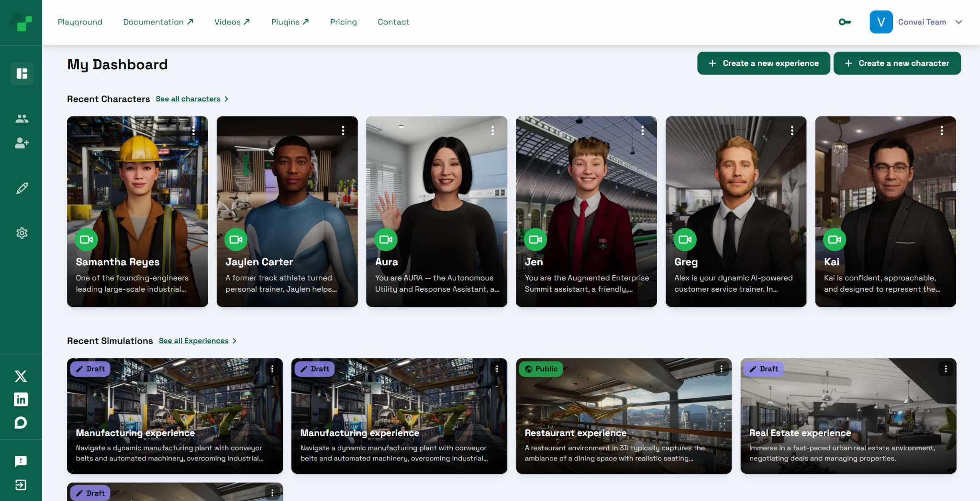The image size is (980, 501).
Task: Click the feedback exclamation icon
Action: coord(21,461)
